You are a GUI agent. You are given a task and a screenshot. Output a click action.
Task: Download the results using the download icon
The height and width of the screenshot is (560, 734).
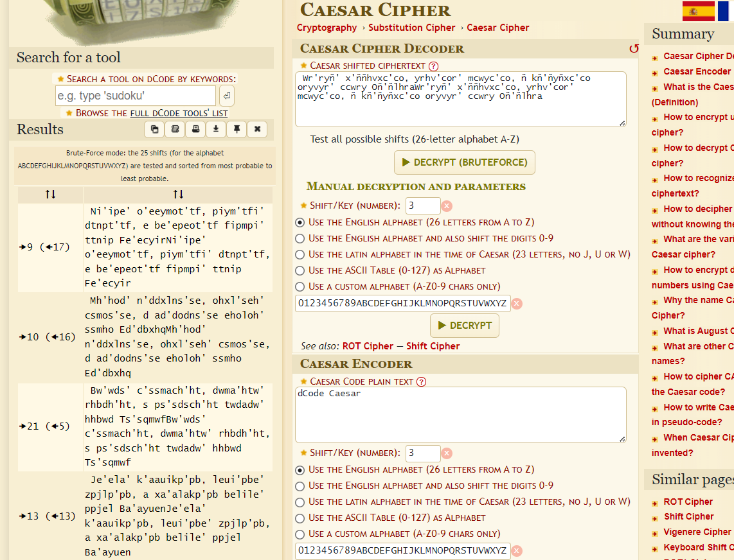click(x=216, y=129)
